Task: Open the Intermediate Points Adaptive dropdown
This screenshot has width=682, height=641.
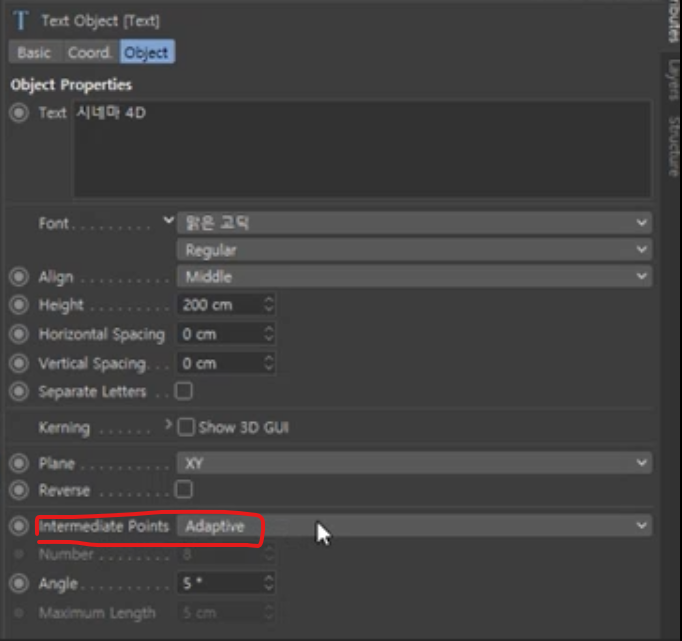Action: point(414,526)
